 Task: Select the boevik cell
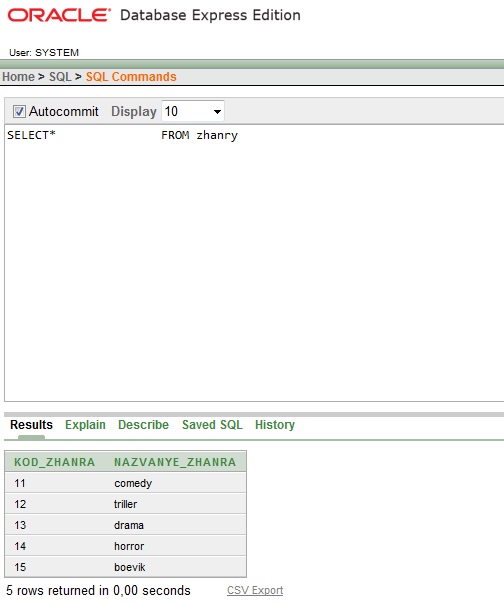coord(129,567)
